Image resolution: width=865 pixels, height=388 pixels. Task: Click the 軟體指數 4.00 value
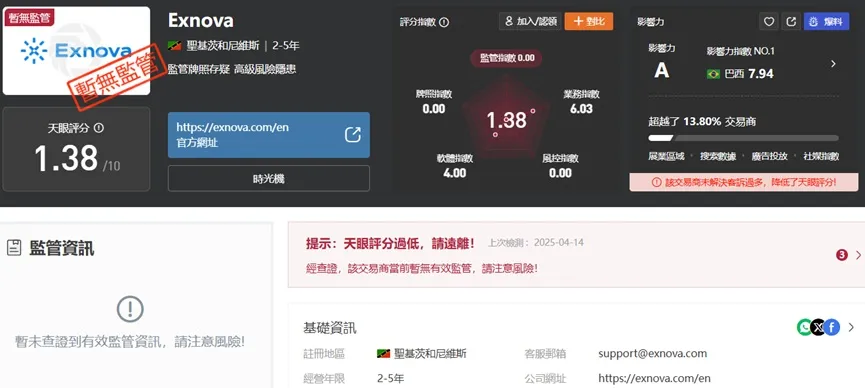tap(455, 173)
